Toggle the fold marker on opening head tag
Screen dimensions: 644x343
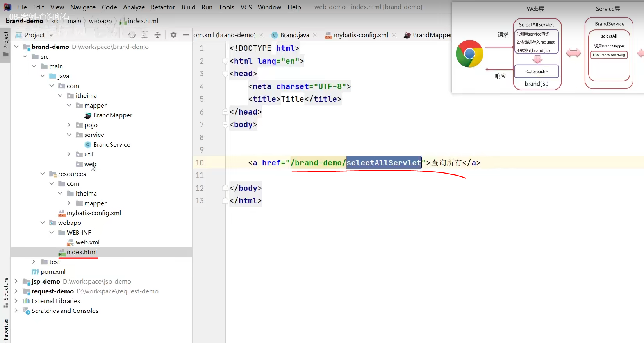tap(225, 74)
